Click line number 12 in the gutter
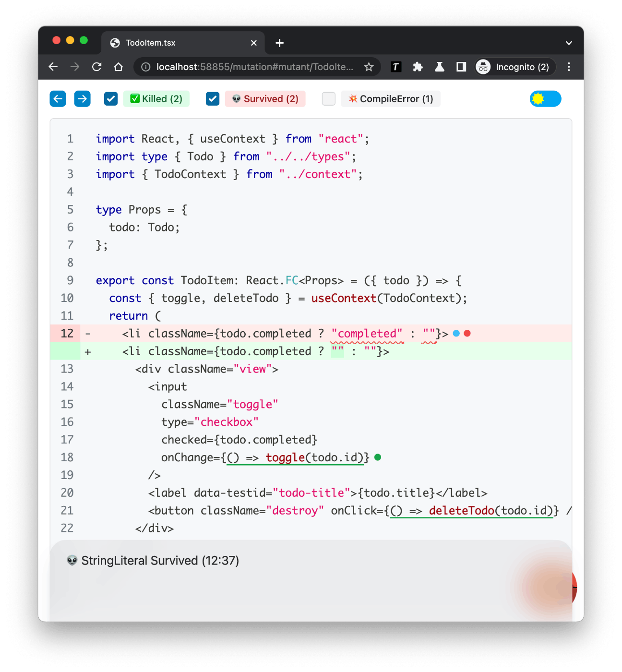The height and width of the screenshot is (672, 622). pos(67,333)
